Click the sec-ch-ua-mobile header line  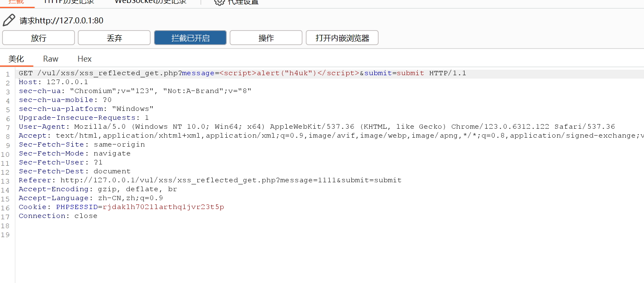coord(65,100)
